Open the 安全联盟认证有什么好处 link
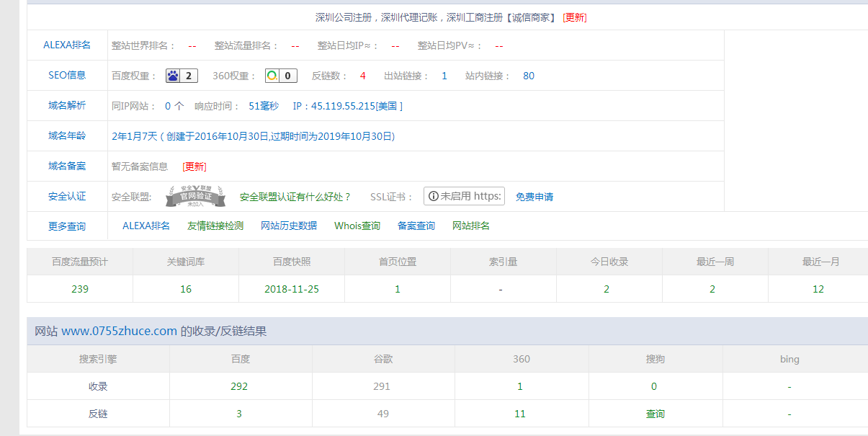Viewport: 868px width, 436px height. pos(290,196)
